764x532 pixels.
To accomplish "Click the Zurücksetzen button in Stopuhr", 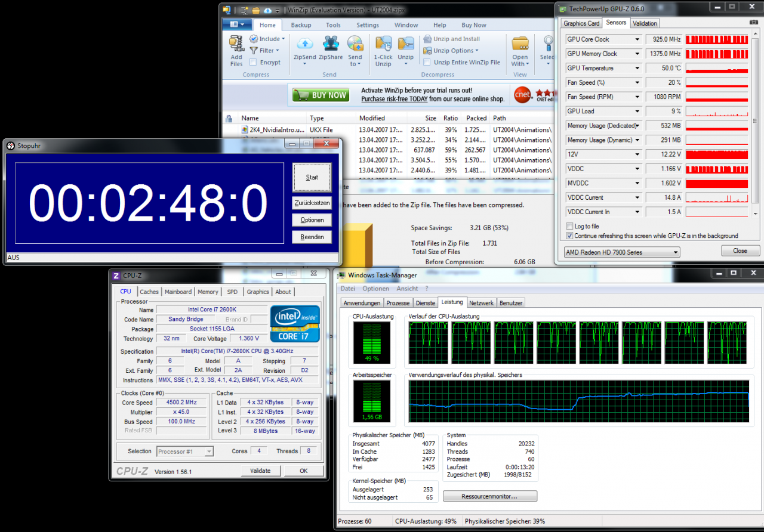I will point(312,203).
